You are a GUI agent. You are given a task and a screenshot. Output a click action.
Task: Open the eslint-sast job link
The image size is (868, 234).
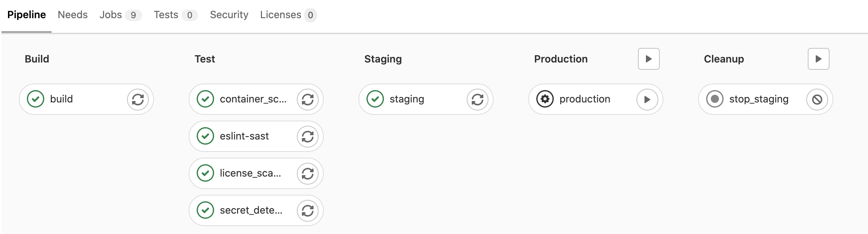tap(244, 136)
